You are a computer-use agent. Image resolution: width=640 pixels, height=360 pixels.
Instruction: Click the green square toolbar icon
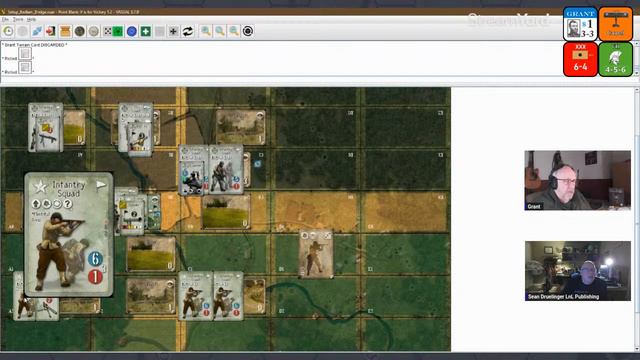[118, 31]
